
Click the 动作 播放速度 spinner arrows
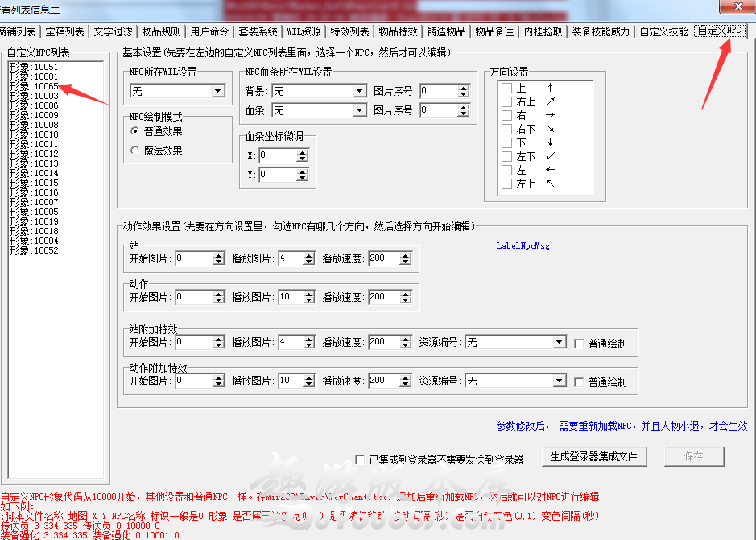(404, 297)
